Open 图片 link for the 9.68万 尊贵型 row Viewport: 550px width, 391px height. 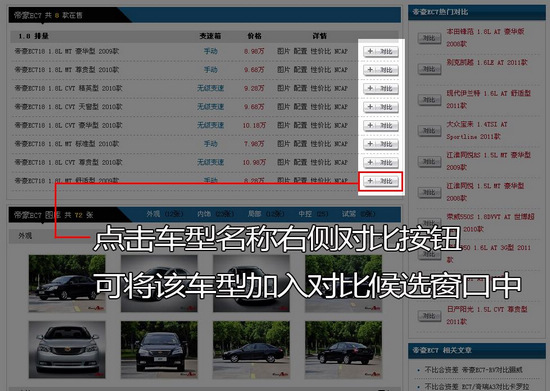click(x=283, y=70)
